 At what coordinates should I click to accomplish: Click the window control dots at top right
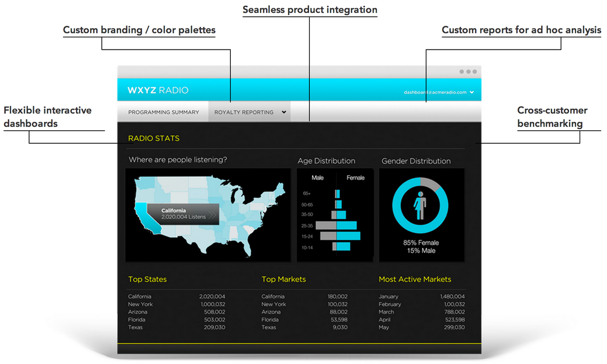(468, 72)
